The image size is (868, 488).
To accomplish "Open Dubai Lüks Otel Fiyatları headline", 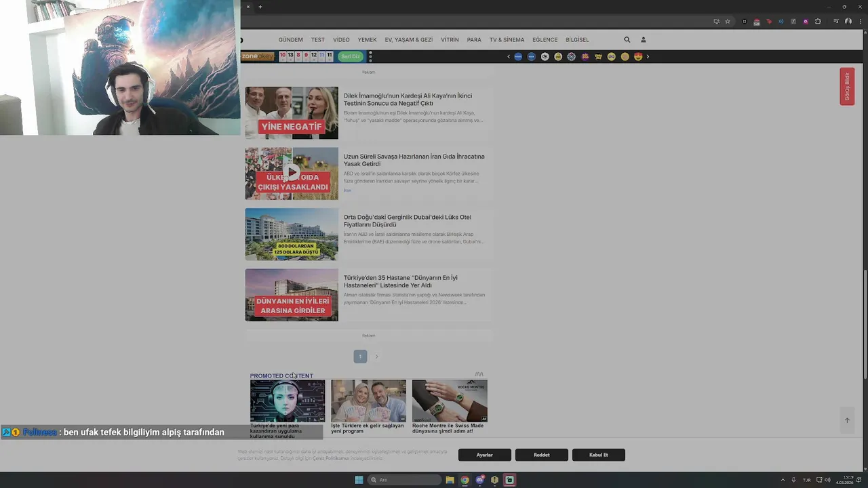I will coord(407,221).
